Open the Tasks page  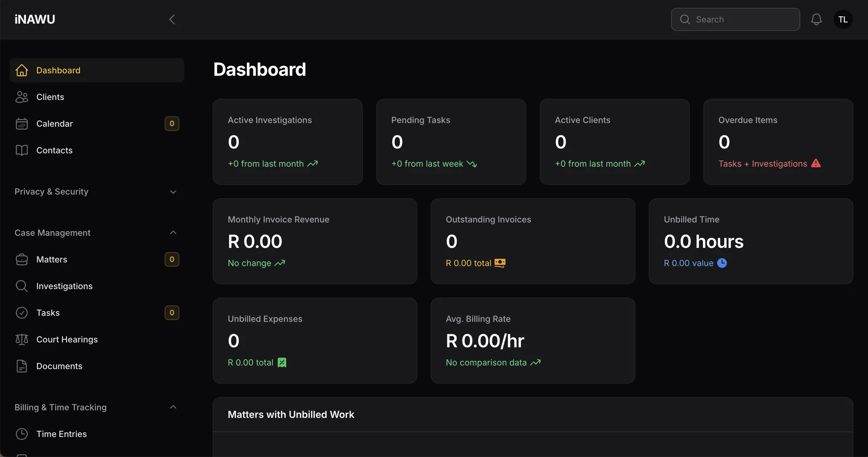(x=48, y=313)
